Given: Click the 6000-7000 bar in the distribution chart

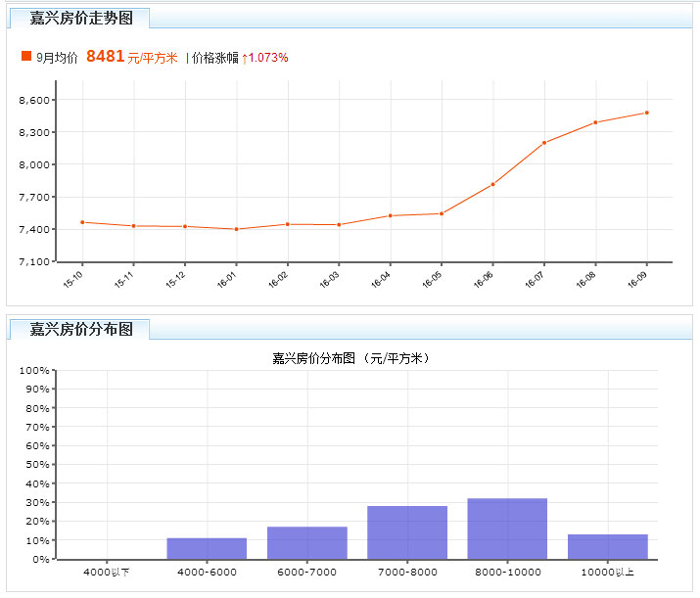Looking at the screenshot, I should (307, 542).
